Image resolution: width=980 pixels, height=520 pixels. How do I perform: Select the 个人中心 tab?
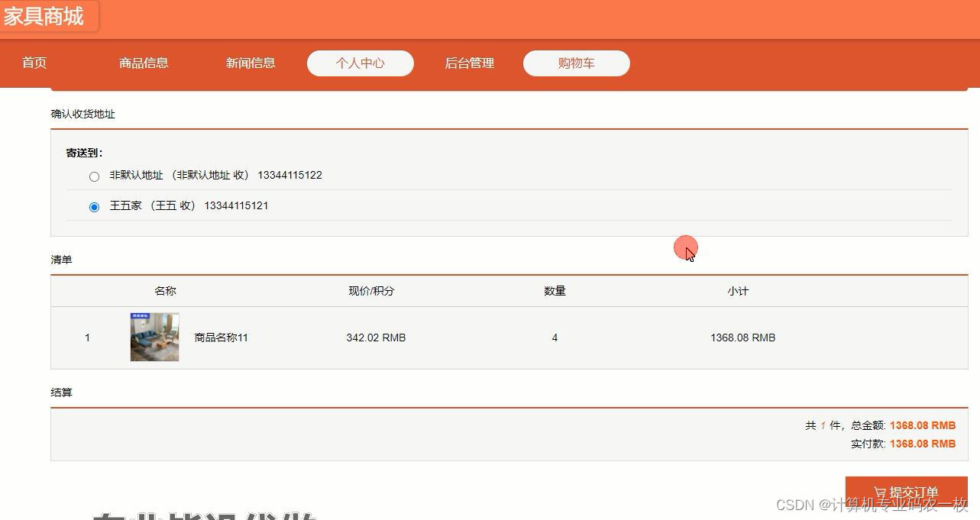click(360, 63)
